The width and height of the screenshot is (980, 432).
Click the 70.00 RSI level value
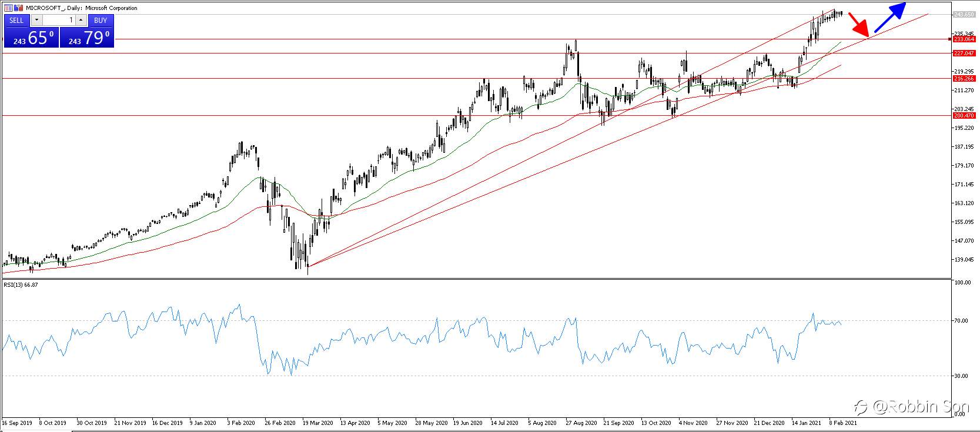pyautogui.click(x=962, y=321)
